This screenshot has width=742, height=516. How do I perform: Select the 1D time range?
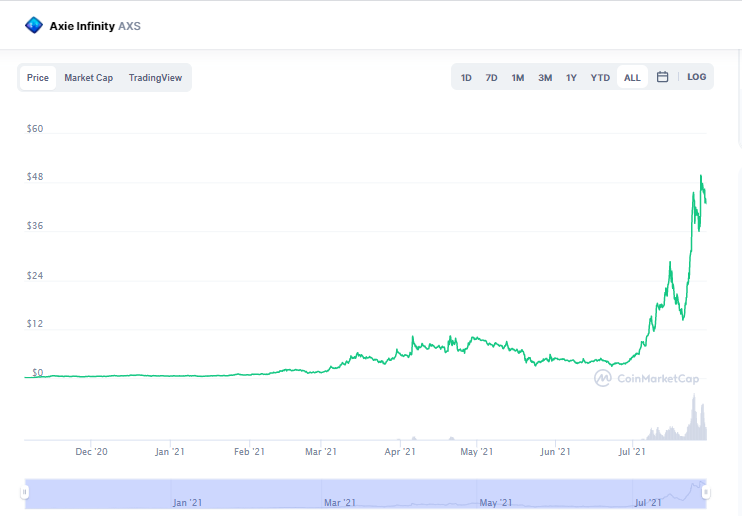(466, 78)
